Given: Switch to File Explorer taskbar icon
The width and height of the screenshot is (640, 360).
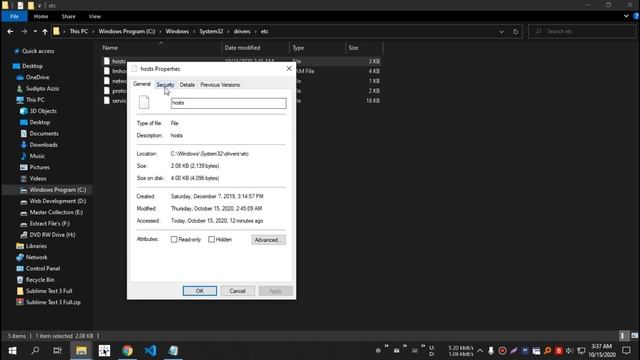Looking at the screenshot, I should click(x=81, y=351).
